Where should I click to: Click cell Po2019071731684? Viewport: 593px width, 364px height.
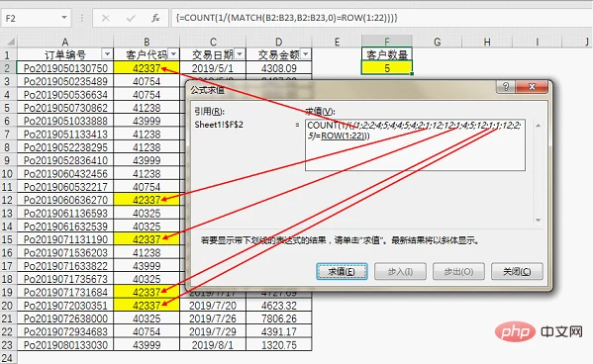(x=65, y=292)
